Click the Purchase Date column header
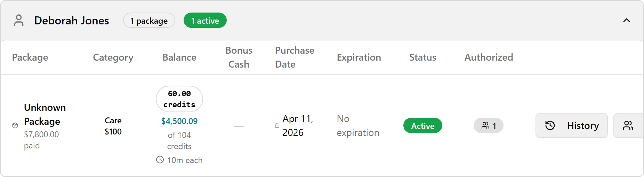Screen dimensions: 644x177 (x=295, y=57)
